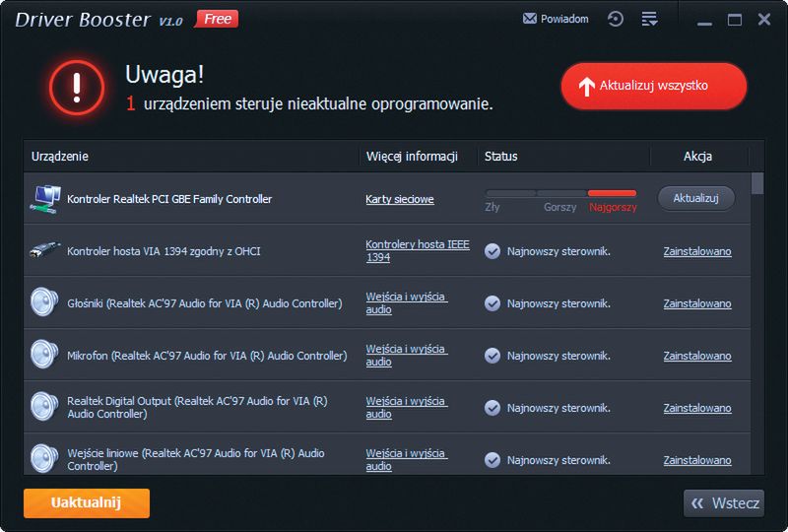Click the VIA 1394 host controller icon
Viewport: 788px width, 532px height.
click(x=44, y=250)
